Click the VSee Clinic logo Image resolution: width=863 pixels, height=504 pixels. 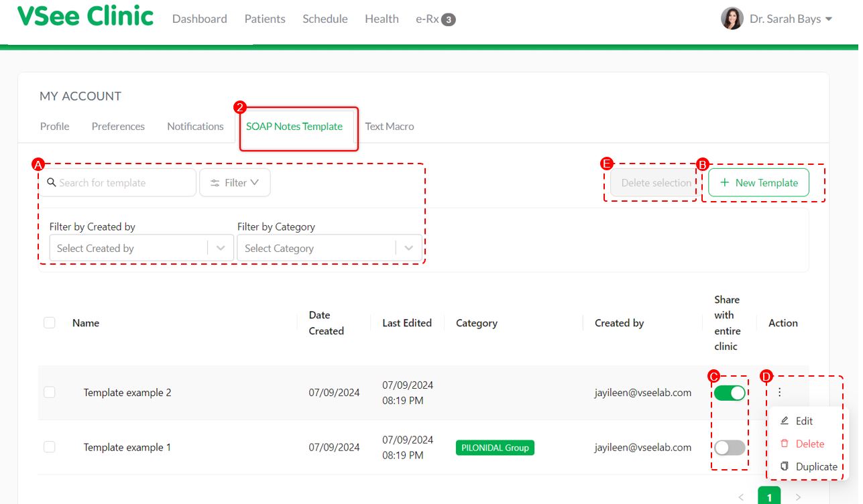(85, 16)
